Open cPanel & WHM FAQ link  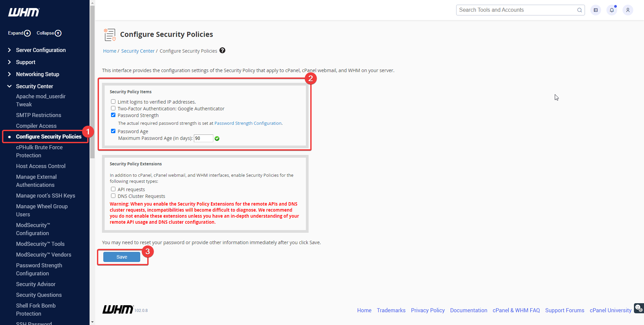(x=516, y=310)
